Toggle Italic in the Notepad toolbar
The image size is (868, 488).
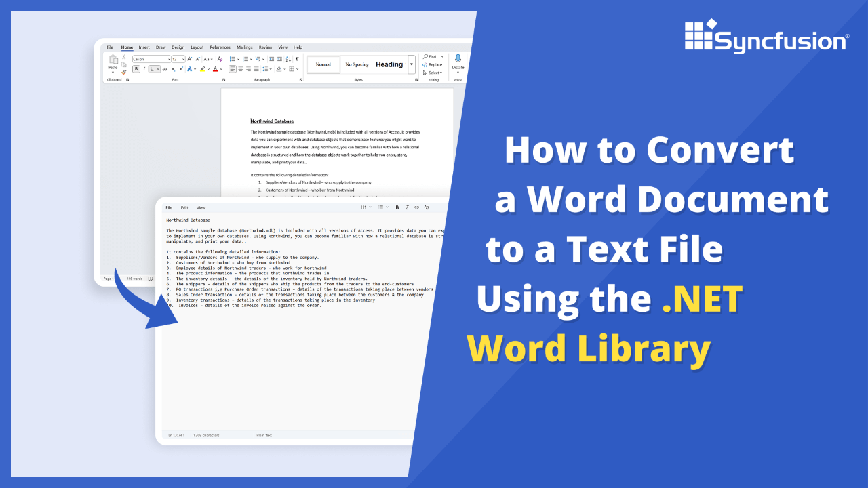(x=407, y=207)
